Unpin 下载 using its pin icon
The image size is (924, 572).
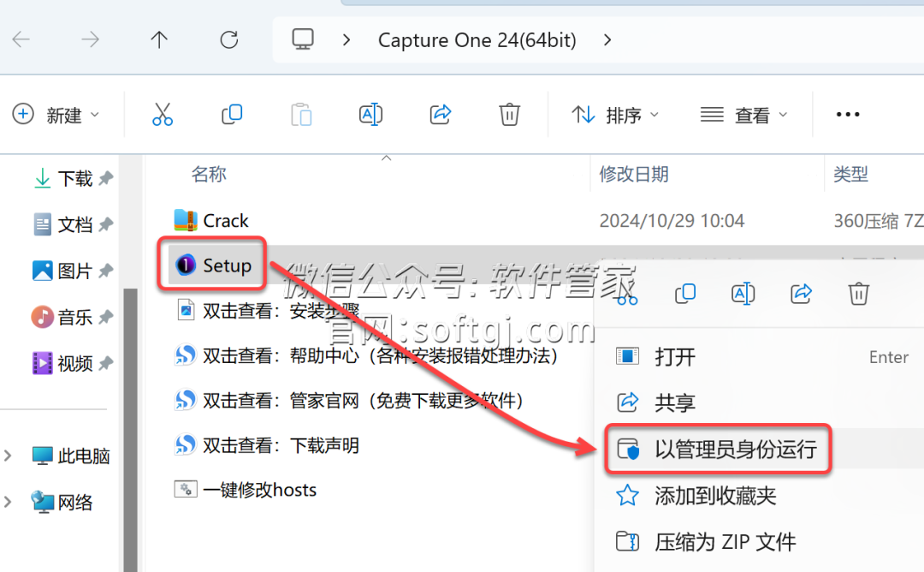(x=106, y=178)
